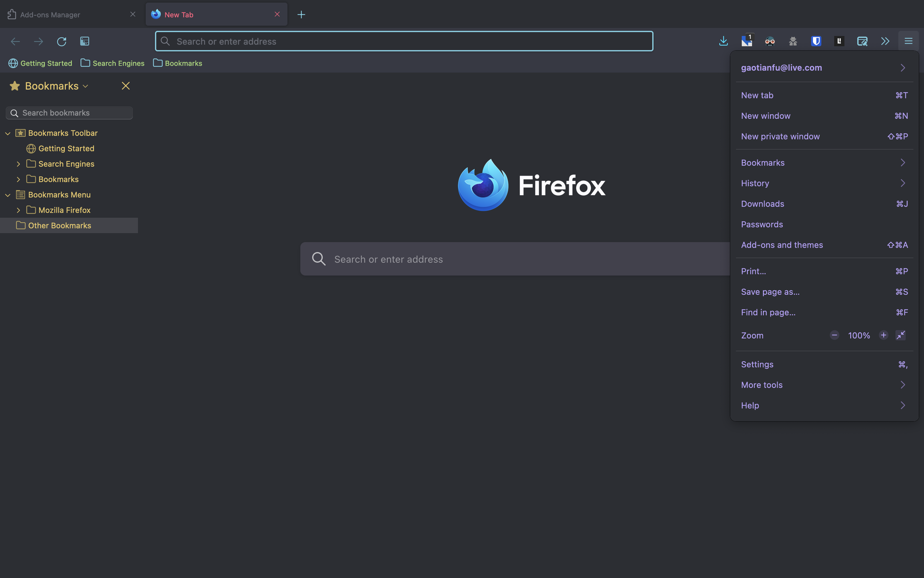924x578 pixels.
Task: Close the New Tab tab
Action: [x=277, y=14]
